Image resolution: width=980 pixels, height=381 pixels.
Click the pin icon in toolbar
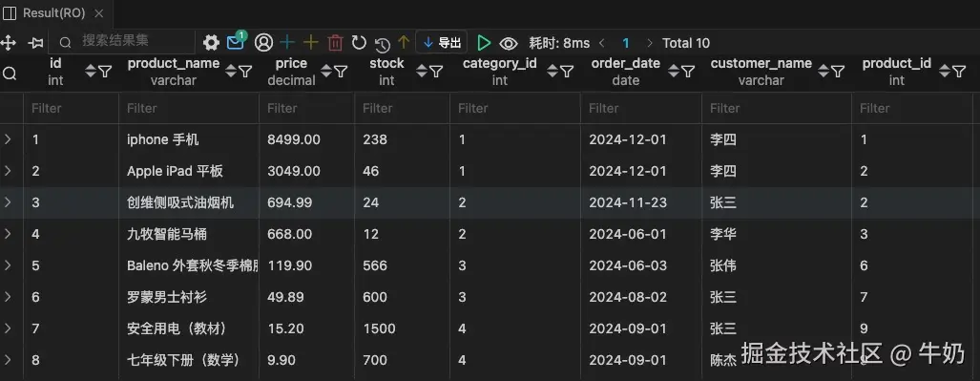pyautogui.click(x=35, y=43)
